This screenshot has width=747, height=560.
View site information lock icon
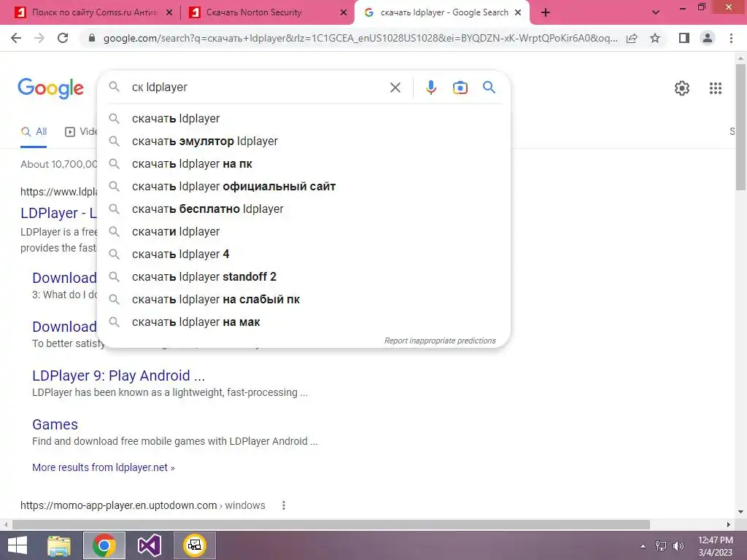tap(92, 38)
